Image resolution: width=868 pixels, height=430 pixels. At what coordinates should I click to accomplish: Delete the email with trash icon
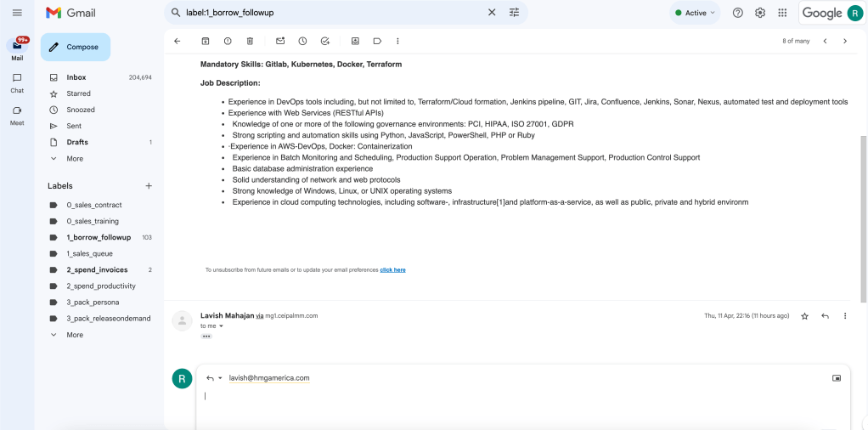point(250,41)
